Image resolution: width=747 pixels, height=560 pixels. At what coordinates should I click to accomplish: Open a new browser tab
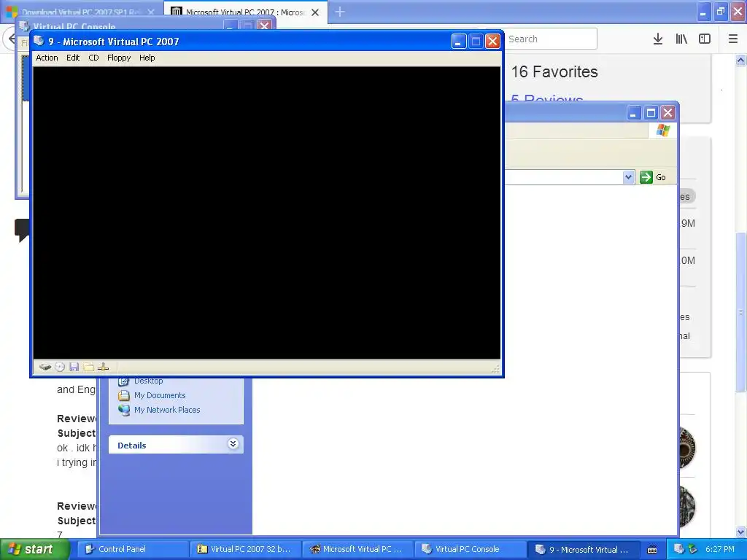340,12
